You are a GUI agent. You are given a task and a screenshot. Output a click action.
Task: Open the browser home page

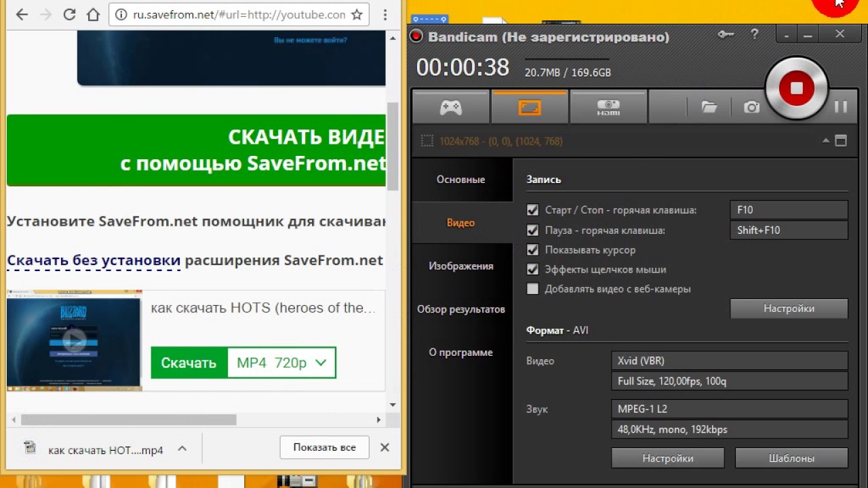coord(93,15)
